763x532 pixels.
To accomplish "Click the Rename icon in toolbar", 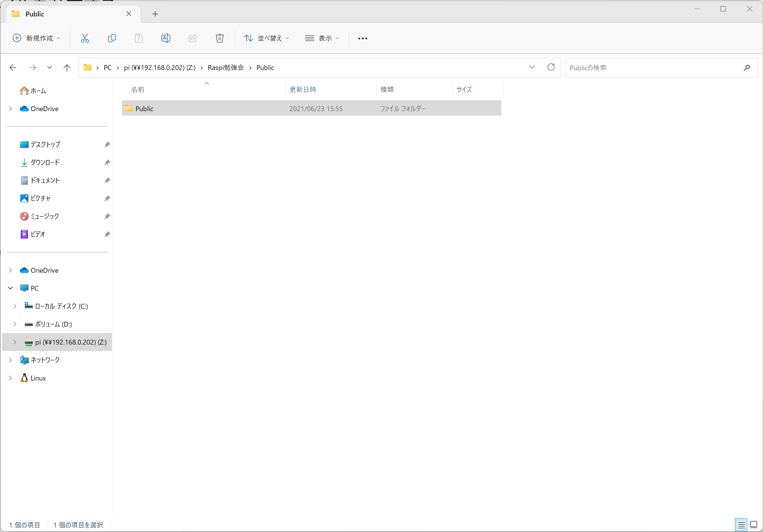I will pyautogui.click(x=165, y=38).
